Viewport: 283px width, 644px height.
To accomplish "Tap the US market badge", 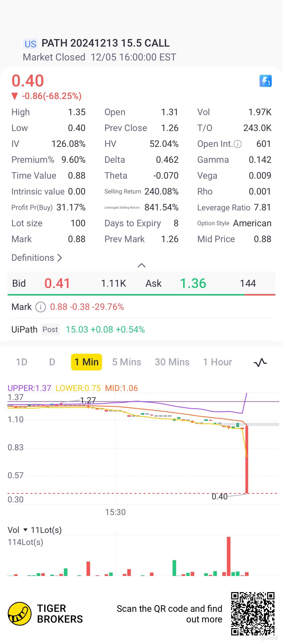I will pos(30,44).
